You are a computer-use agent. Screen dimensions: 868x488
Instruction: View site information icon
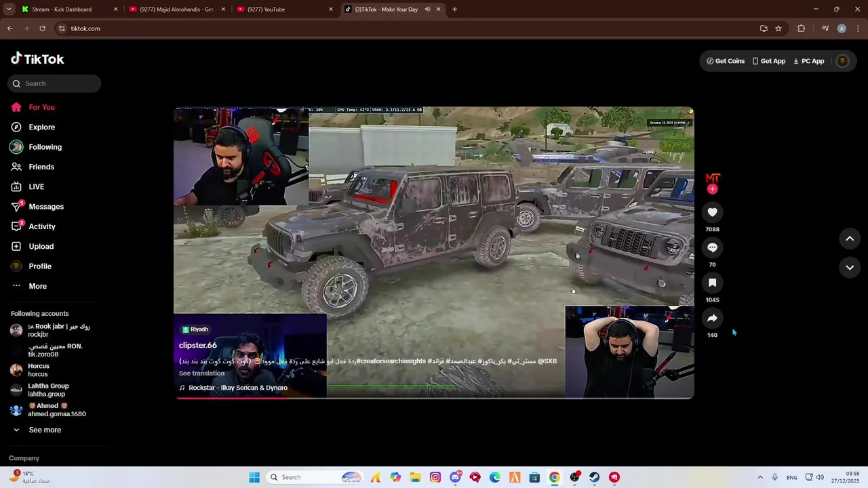coord(62,28)
